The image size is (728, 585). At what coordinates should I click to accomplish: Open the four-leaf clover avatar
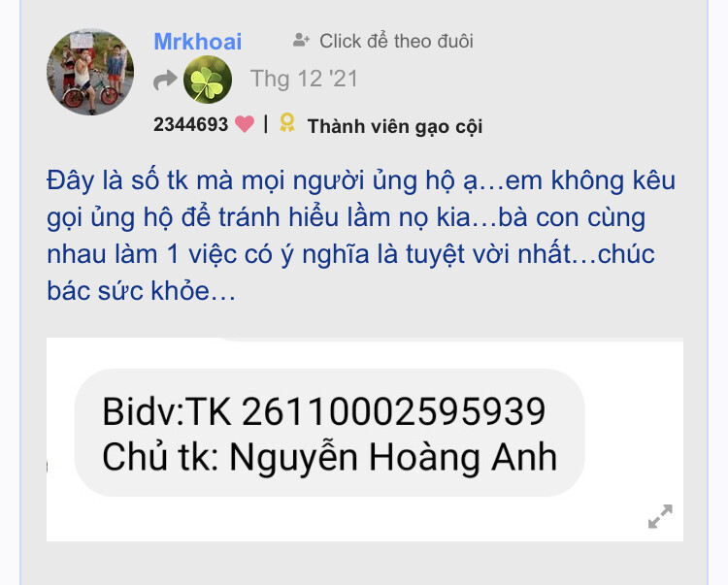208,80
